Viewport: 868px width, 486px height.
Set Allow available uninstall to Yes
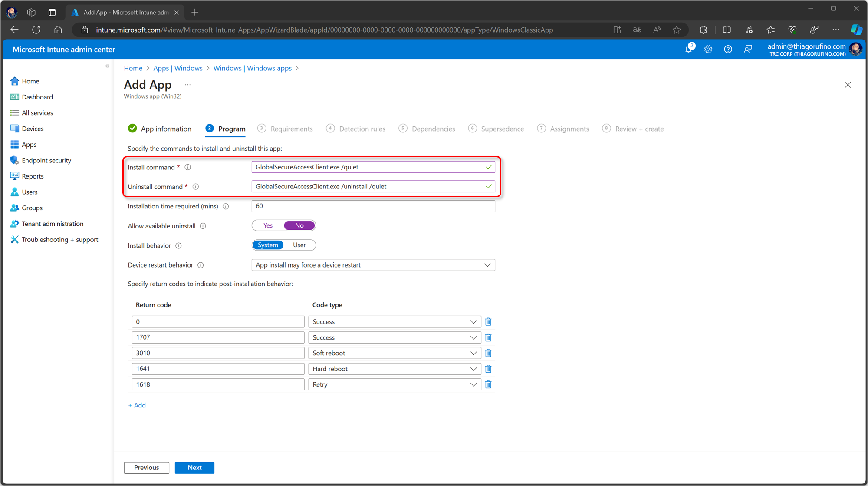(x=268, y=225)
